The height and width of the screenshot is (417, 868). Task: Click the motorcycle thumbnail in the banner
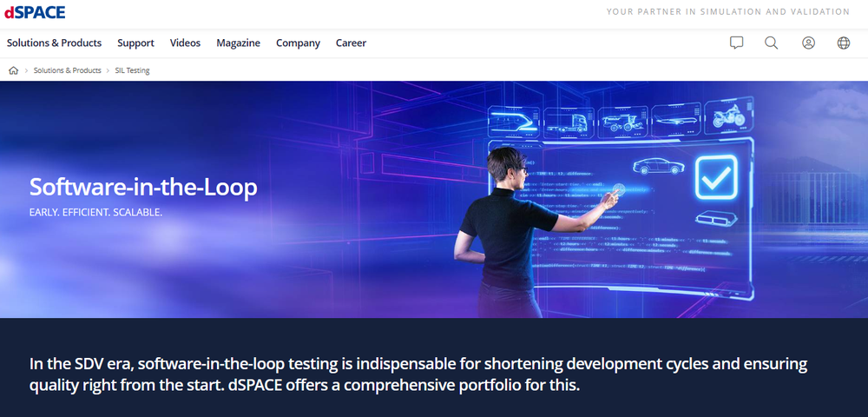(728, 117)
